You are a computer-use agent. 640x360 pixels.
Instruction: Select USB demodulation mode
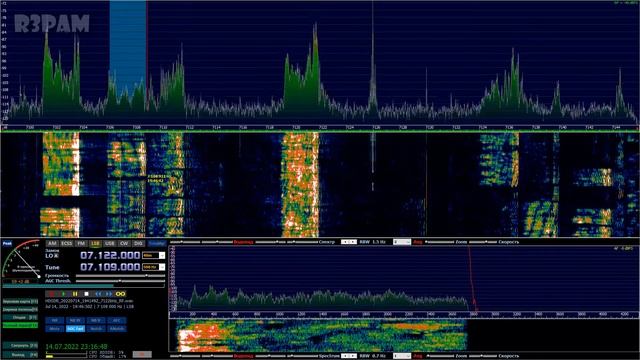coord(109,244)
